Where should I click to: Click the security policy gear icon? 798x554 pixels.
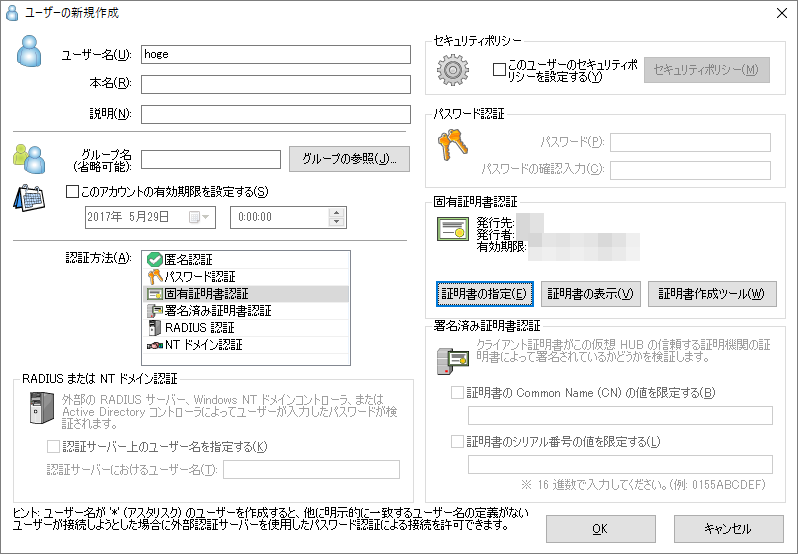pos(454,70)
